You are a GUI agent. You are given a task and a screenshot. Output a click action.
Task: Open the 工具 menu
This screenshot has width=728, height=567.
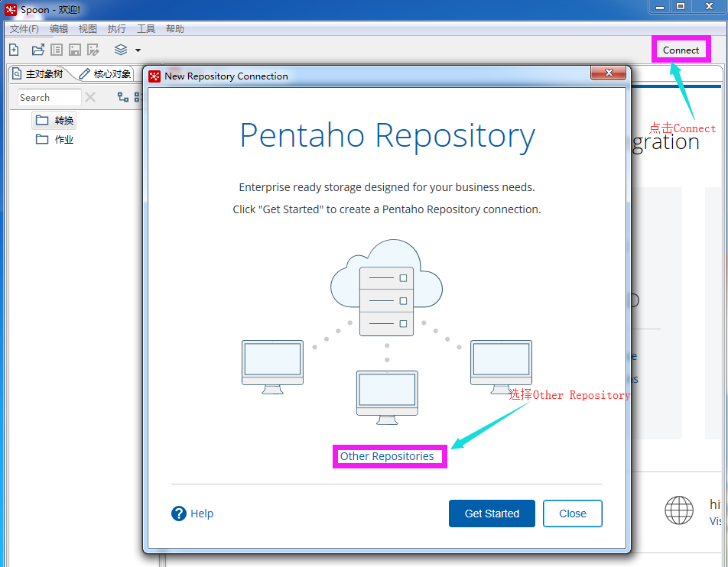tap(146, 29)
